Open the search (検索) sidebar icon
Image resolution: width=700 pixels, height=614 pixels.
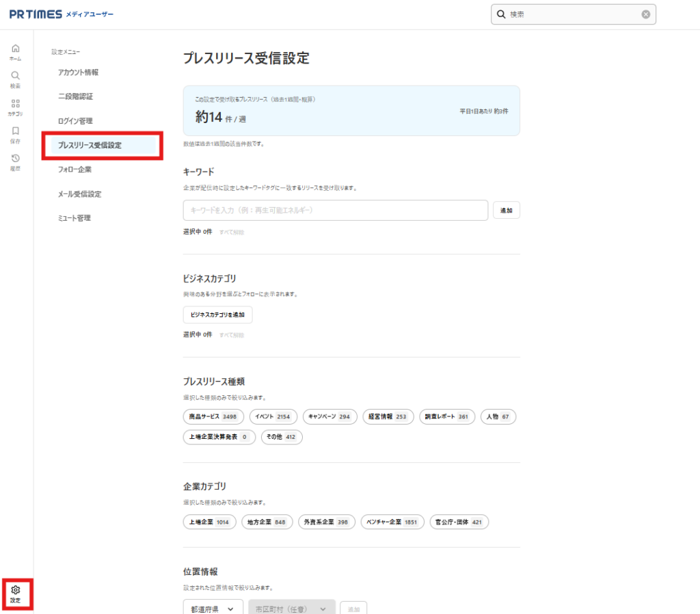pyautogui.click(x=16, y=80)
